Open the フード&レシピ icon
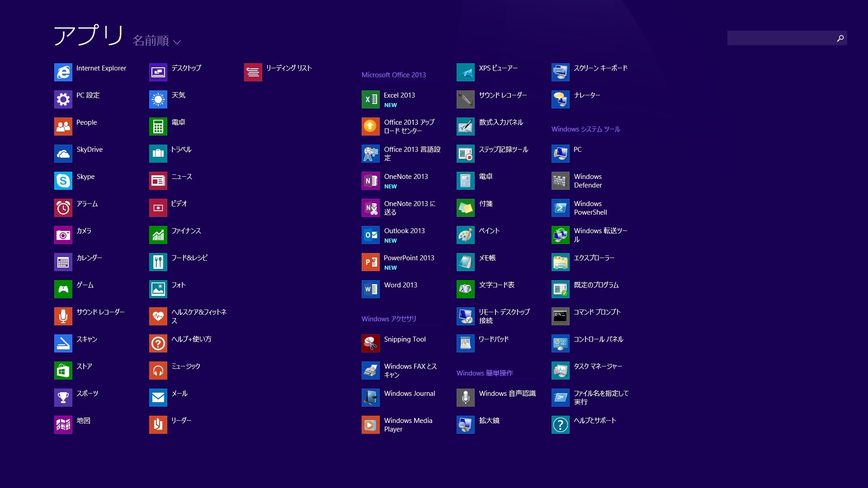Screen dimensions: 868x488 158,262
